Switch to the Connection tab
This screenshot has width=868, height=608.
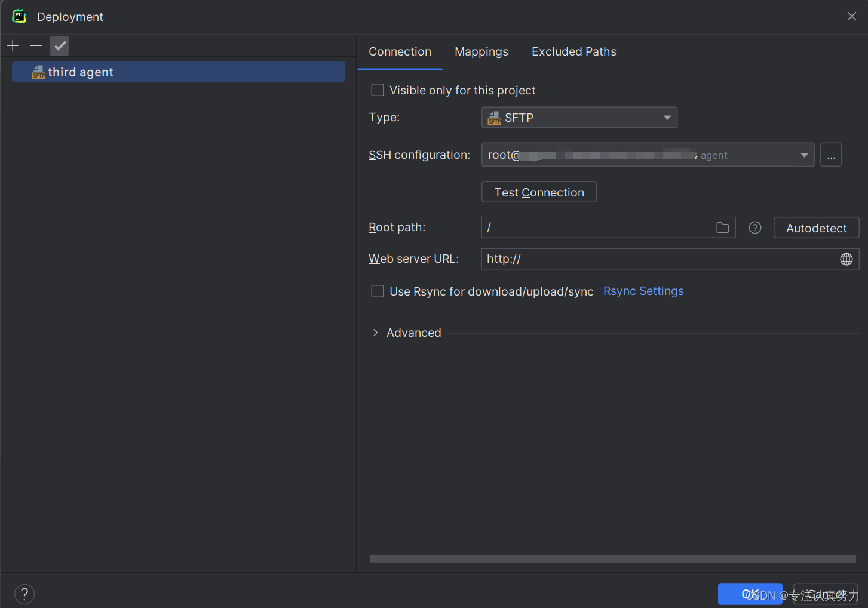coord(400,51)
